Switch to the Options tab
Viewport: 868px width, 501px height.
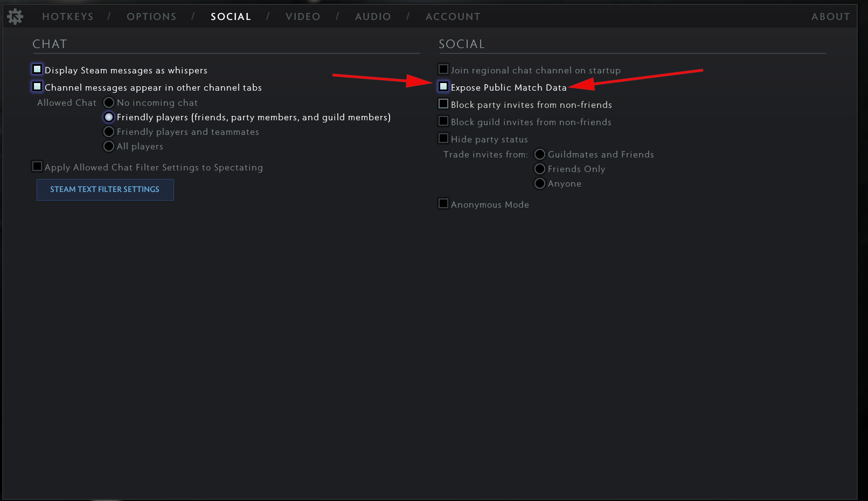[x=151, y=17]
